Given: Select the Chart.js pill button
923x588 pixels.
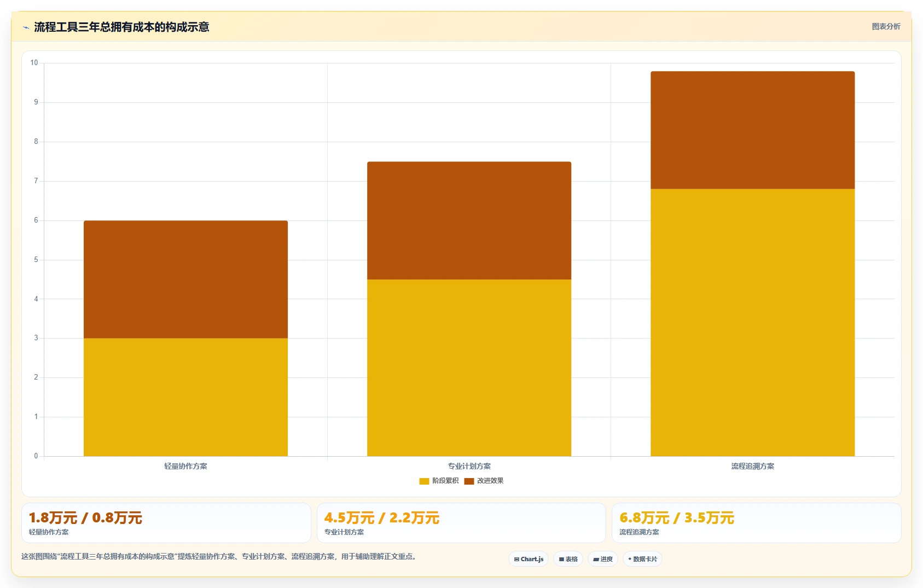Looking at the screenshot, I should 529,559.
